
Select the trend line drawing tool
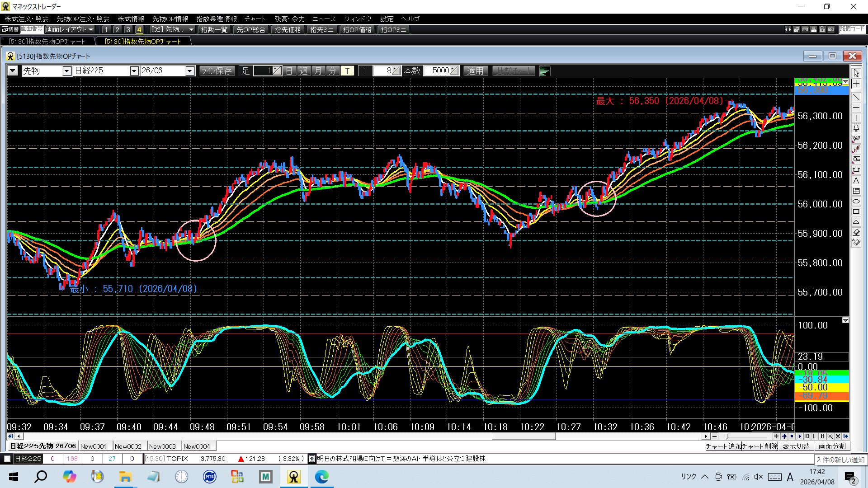pos(856,97)
